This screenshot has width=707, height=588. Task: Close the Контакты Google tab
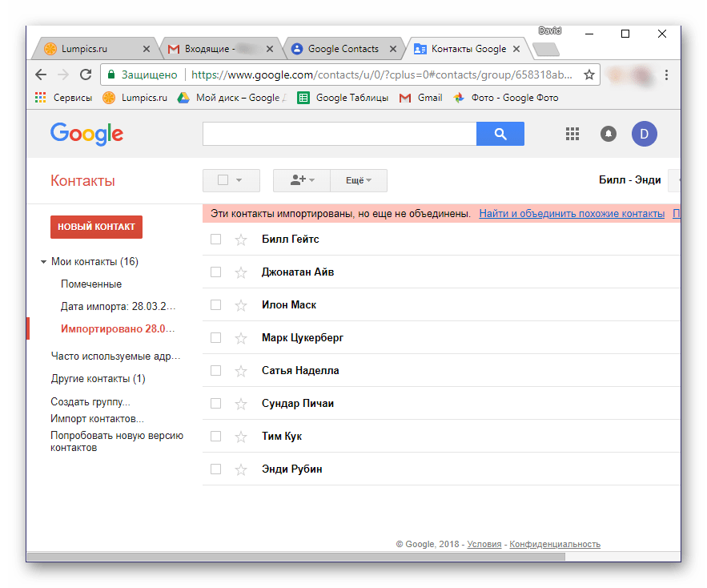516,49
